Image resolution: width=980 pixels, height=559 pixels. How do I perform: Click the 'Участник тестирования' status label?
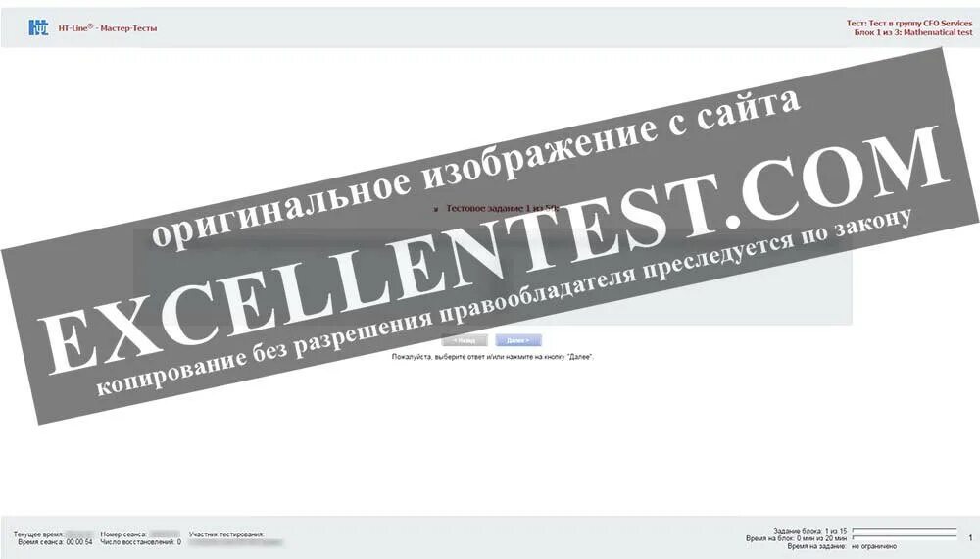(x=227, y=534)
